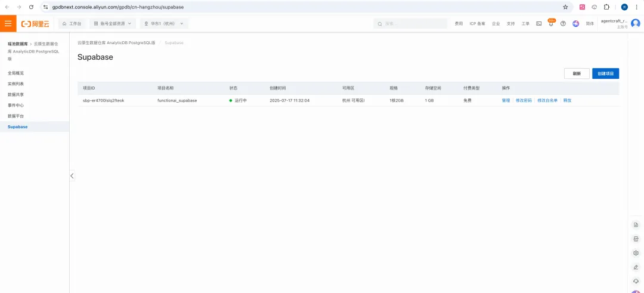Click the browser address bar URL
Viewport: 644px width, 293px height.
pos(118,7)
